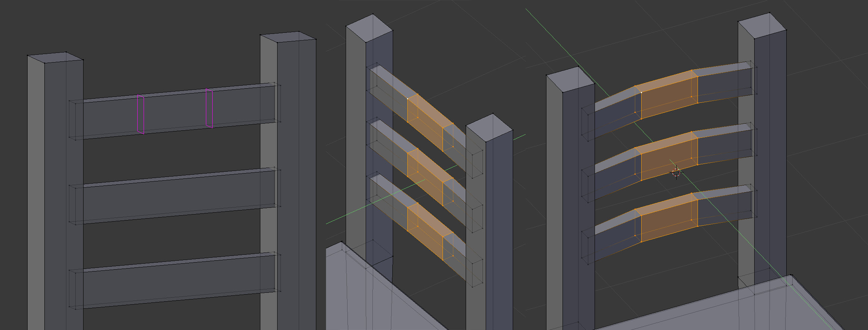Click the chair seat surface in right viewport
This screenshot has height=330, width=868.
coord(727,309)
